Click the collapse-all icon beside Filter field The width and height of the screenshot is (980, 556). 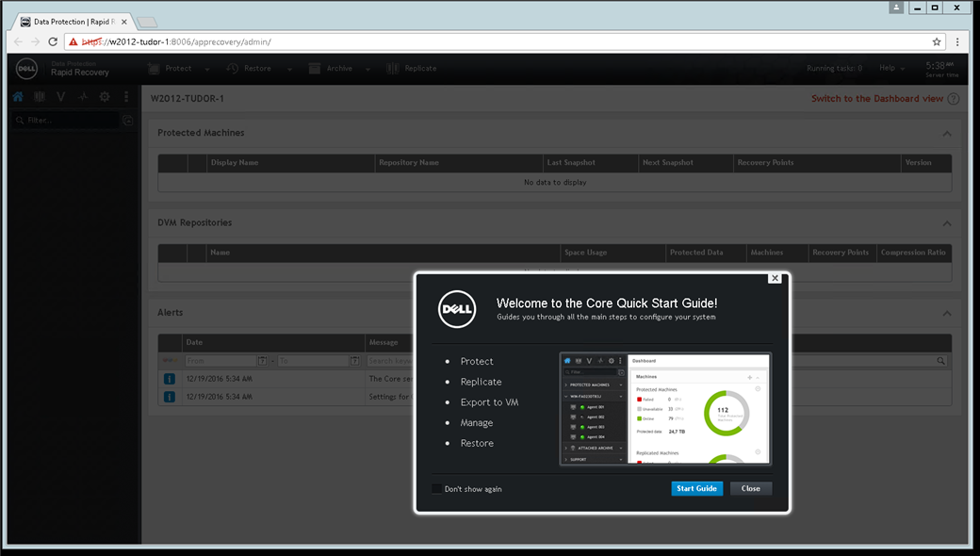click(x=128, y=120)
